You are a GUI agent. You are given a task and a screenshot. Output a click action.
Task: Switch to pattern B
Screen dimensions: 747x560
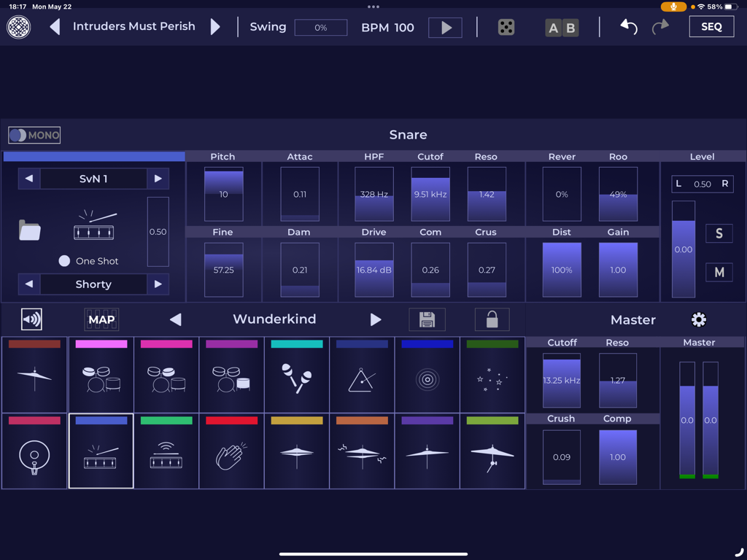(570, 27)
